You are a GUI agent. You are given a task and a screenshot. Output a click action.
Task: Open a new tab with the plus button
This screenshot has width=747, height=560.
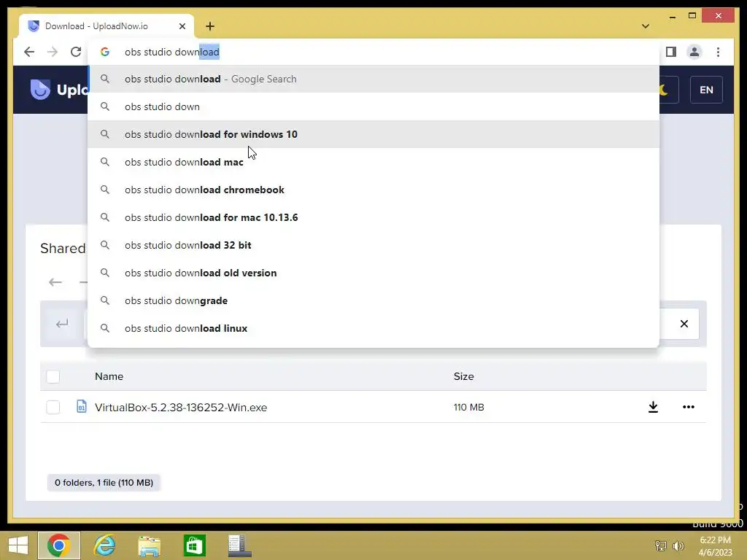point(210,26)
